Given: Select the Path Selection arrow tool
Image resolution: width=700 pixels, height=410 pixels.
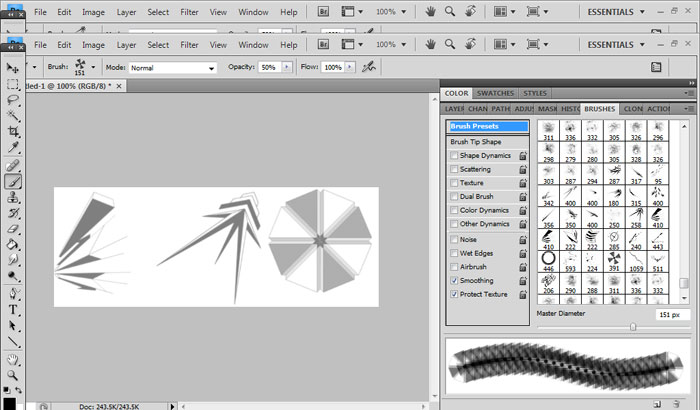Looking at the screenshot, I should tap(13, 326).
